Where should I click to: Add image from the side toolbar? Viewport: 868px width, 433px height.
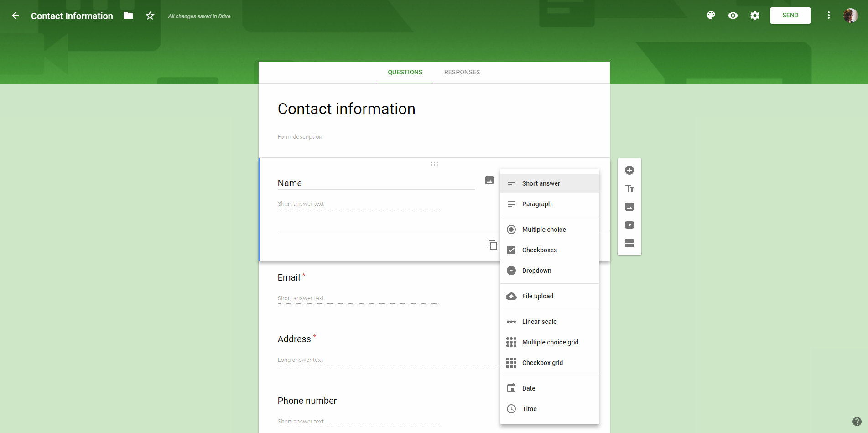629,207
